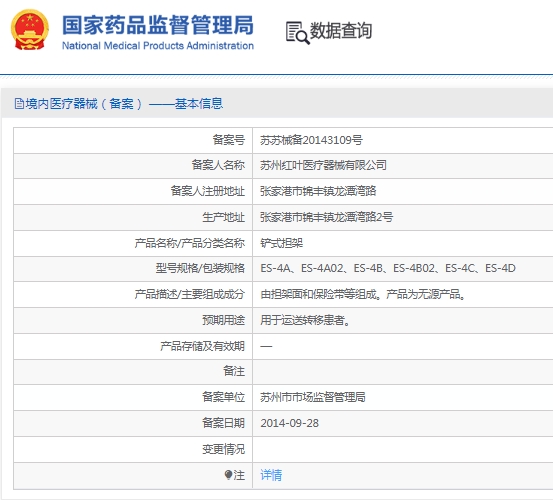
Task: Click the 数据查询 heading text
Action: [x=340, y=30]
